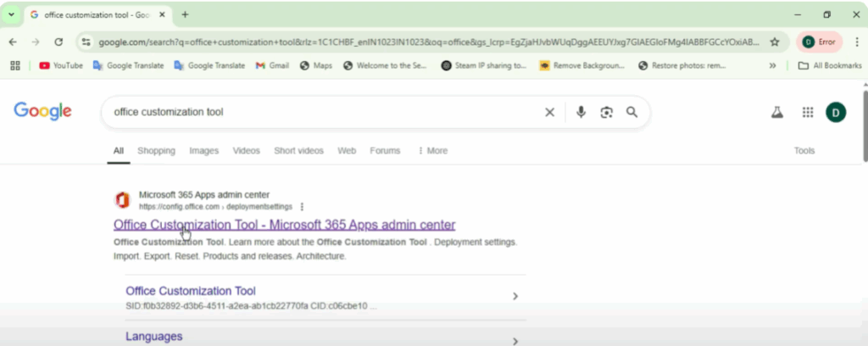Image resolution: width=868 pixels, height=346 pixels.
Task: Open the Office Customization Tool sitelink
Action: point(191,291)
